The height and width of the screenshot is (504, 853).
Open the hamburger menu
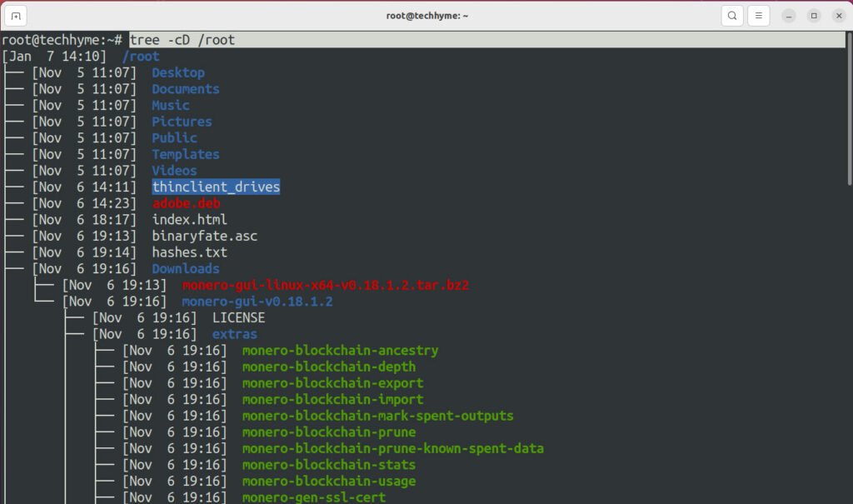click(x=759, y=15)
